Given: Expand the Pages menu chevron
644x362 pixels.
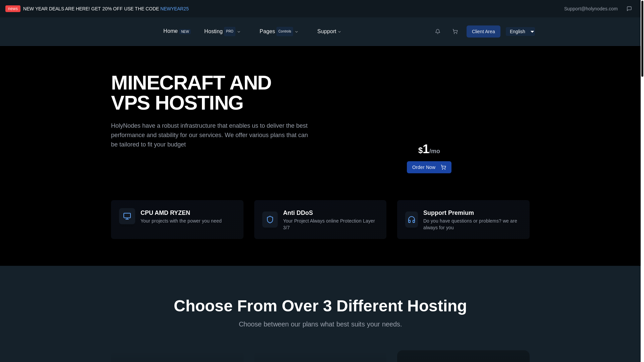Looking at the screenshot, I should (x=297, y=32).
